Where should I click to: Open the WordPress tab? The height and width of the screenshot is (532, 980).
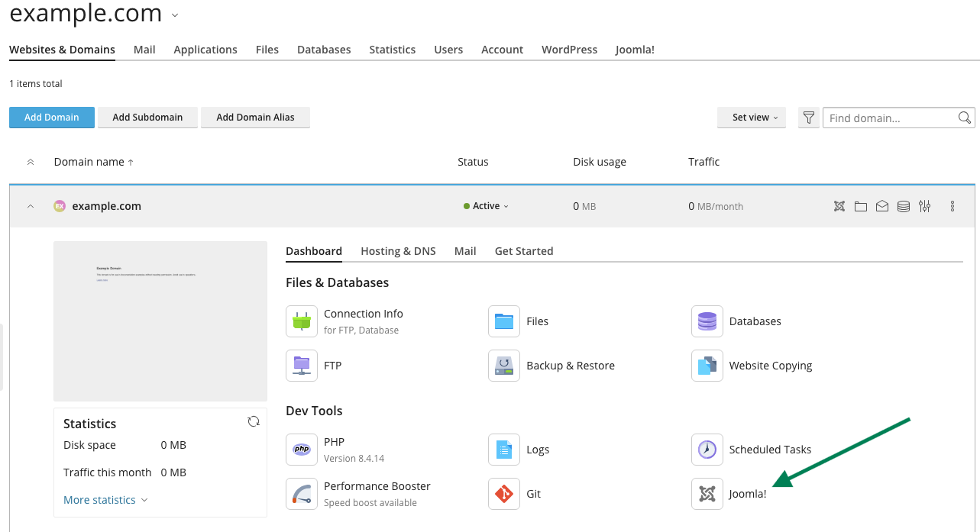click(570, 50)
